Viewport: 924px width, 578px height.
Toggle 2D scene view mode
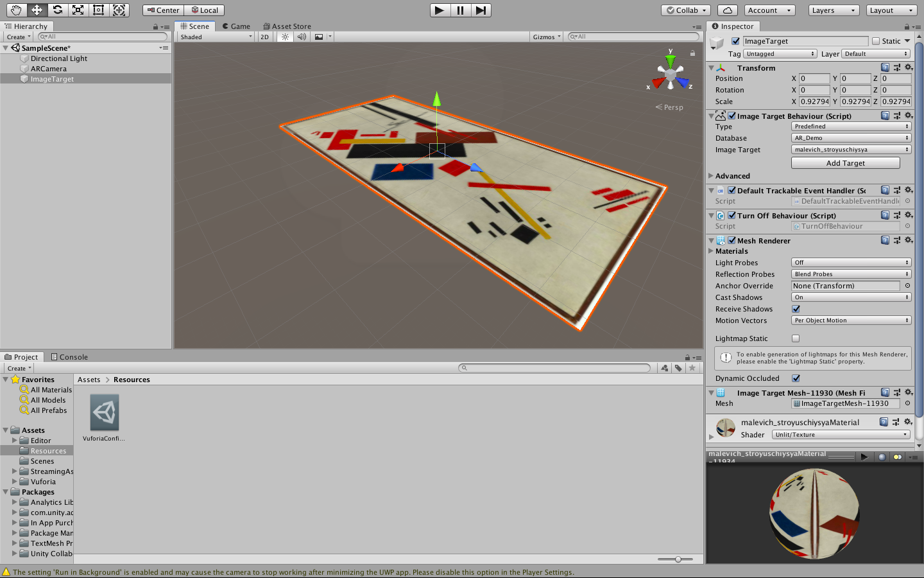click(x=264, y=37)
